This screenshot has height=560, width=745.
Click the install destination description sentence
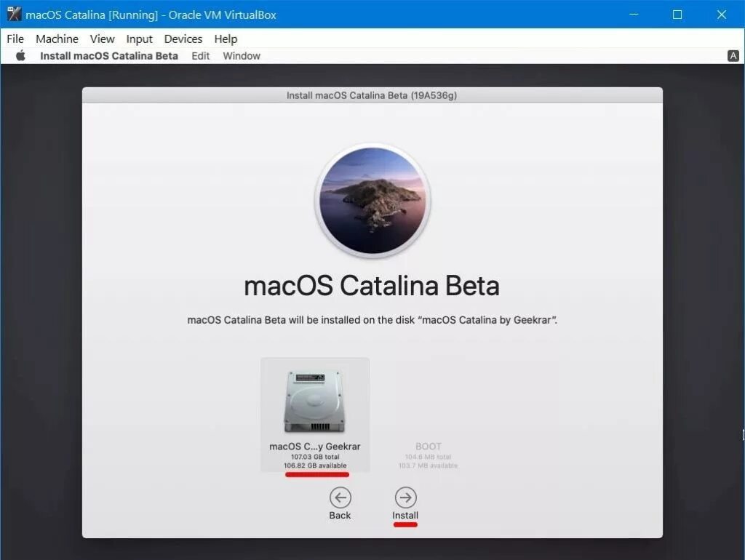pyautogui.click(x=372, y=320)
